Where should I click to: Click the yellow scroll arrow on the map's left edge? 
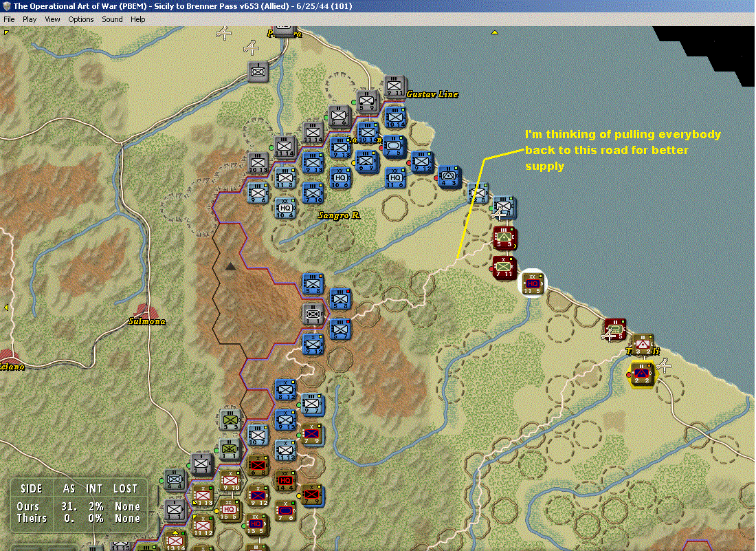[5, 307]
